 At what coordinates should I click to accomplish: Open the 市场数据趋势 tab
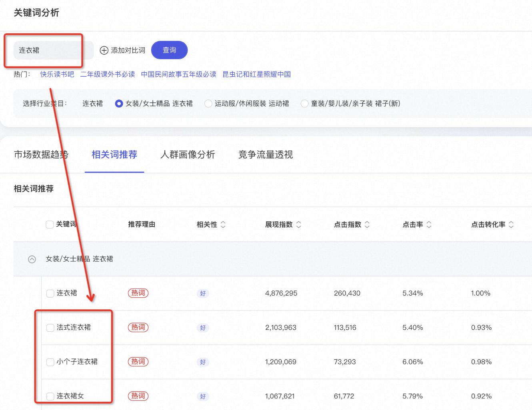pos(41,155)
